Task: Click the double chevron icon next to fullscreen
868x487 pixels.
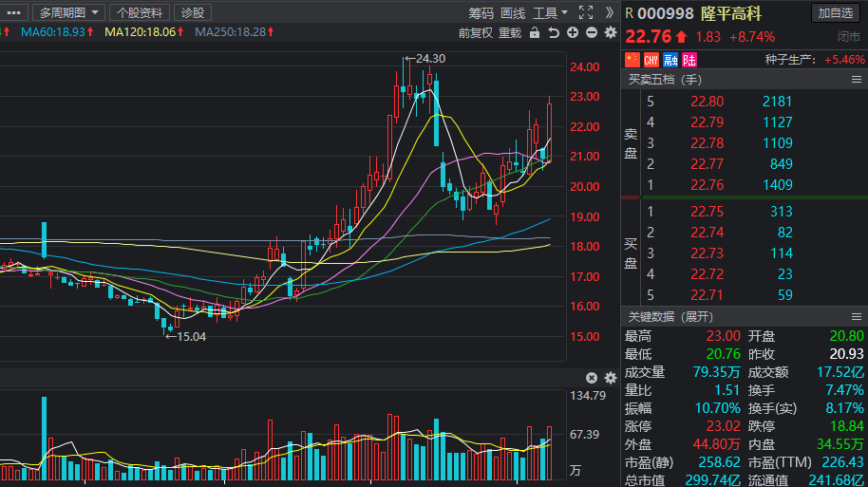Action: coord(610,12)
